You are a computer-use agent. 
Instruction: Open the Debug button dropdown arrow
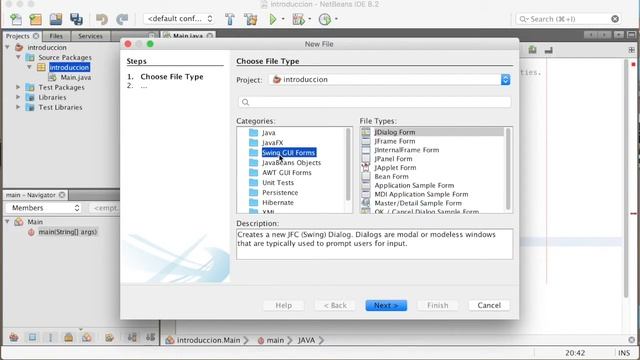click(309, 19)
